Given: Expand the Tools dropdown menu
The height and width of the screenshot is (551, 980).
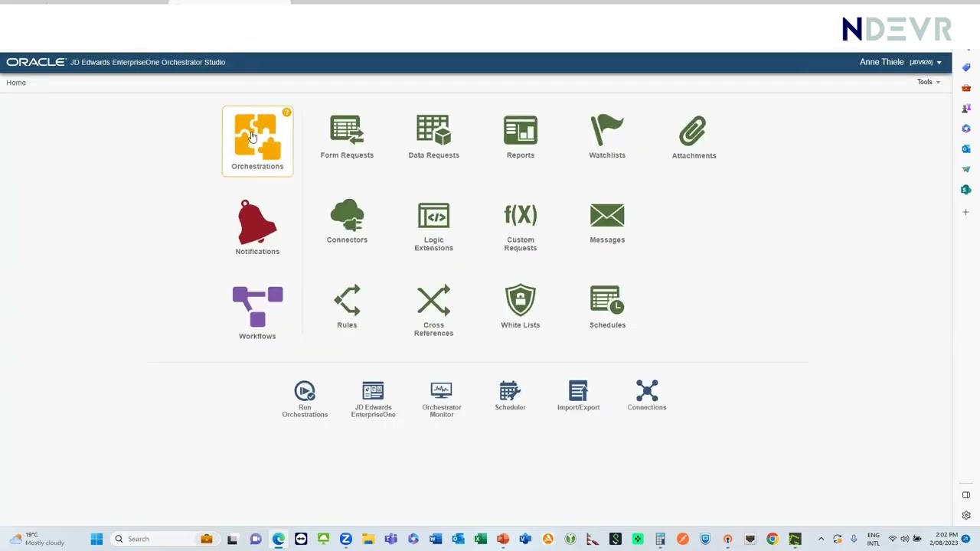Looking at the screenshot, I should [929, 82].
